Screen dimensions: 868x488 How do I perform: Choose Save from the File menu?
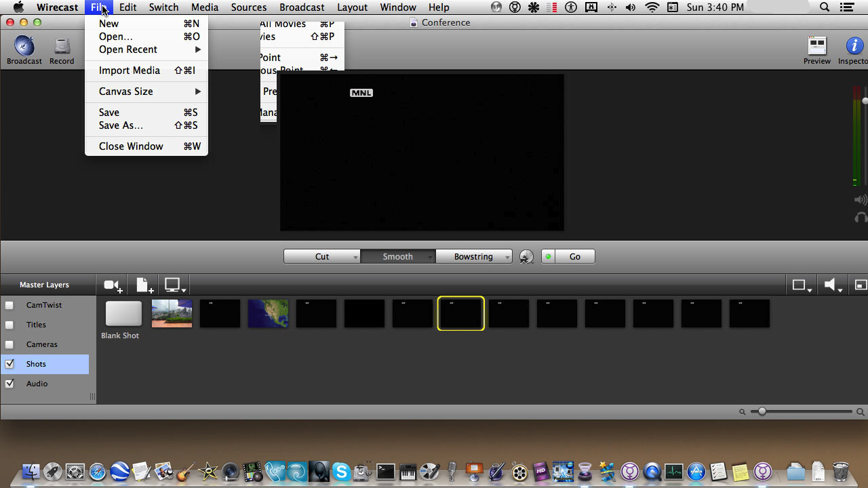point(146,113)
